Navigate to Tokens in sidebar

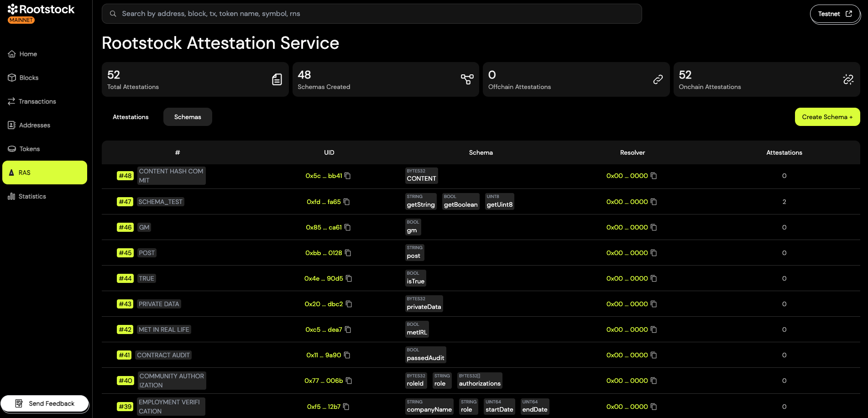pos(29,149)
